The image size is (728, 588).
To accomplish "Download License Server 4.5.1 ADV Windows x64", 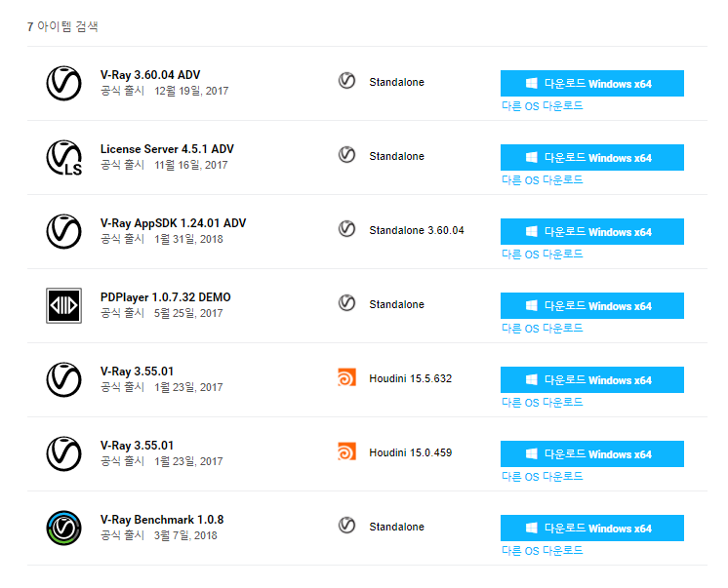I will pos(591,158).
